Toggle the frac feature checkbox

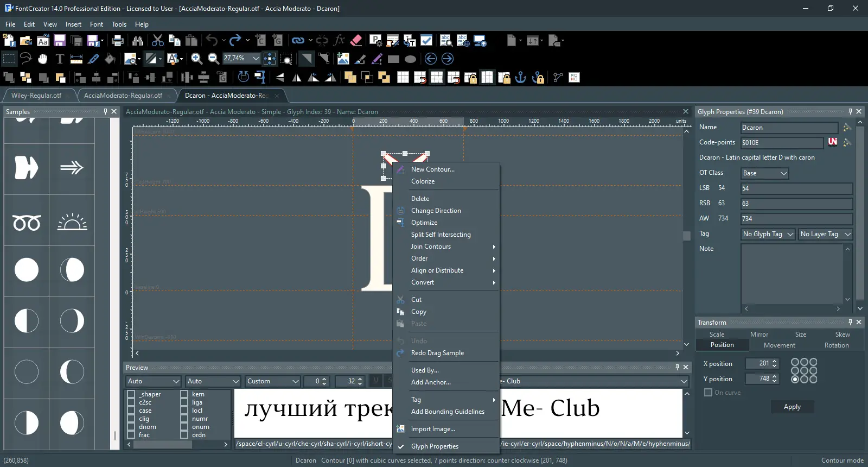tap(131, 435)
